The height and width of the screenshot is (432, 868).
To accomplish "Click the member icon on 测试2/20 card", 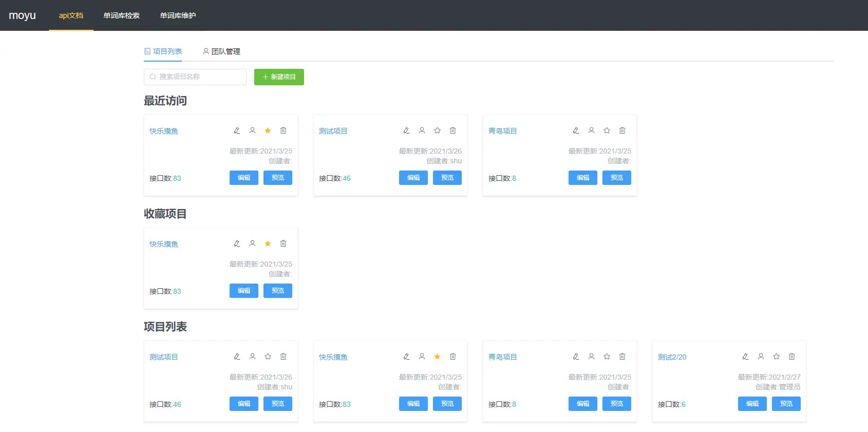I will click(761, 356).
